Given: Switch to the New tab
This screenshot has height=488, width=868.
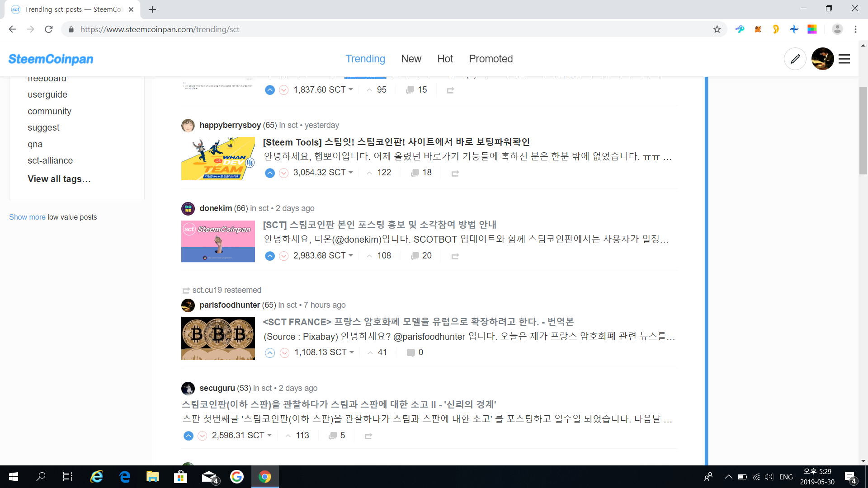Looking at the screenshot, I should [x=411, y=59].
